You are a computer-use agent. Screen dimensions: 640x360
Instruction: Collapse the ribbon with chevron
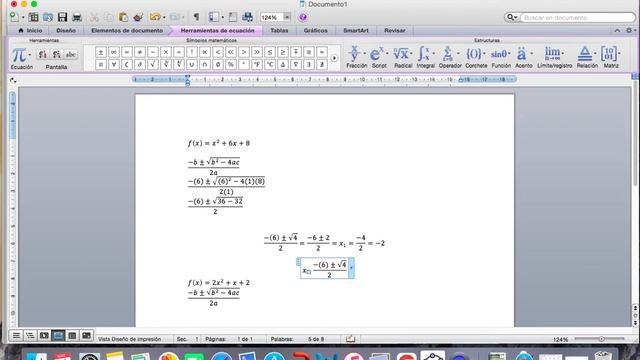(617, 31)
